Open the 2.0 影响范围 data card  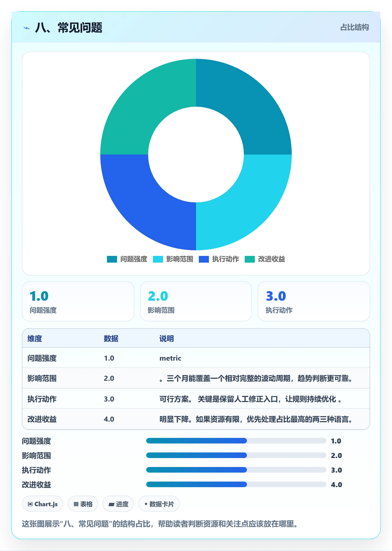(x=196, y=301)
